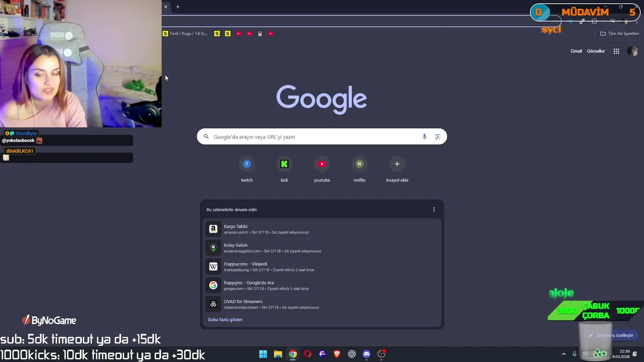Open LIVAD for Streamers entry
This screenshot has height=362, width=644.
coord(322,304)
